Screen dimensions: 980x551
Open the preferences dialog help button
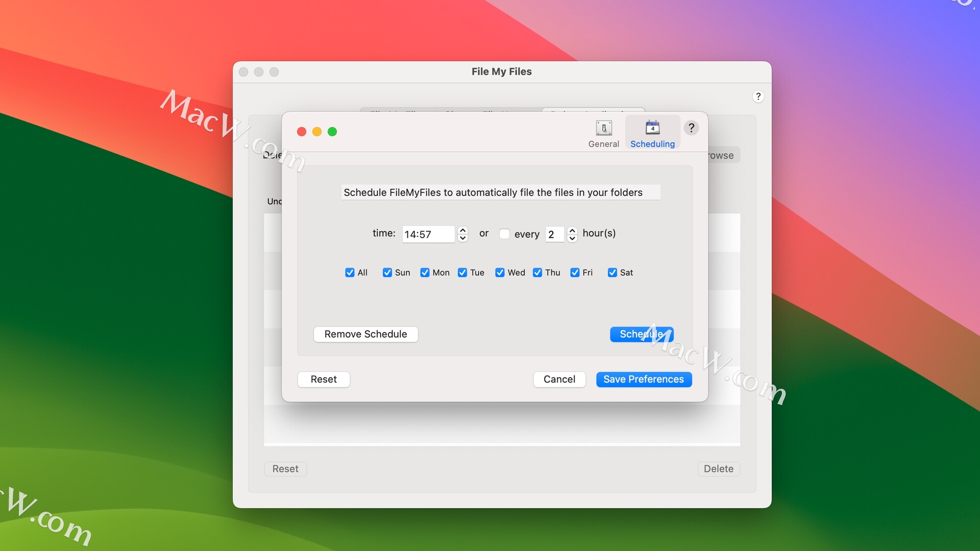click(x=691, y=128)
